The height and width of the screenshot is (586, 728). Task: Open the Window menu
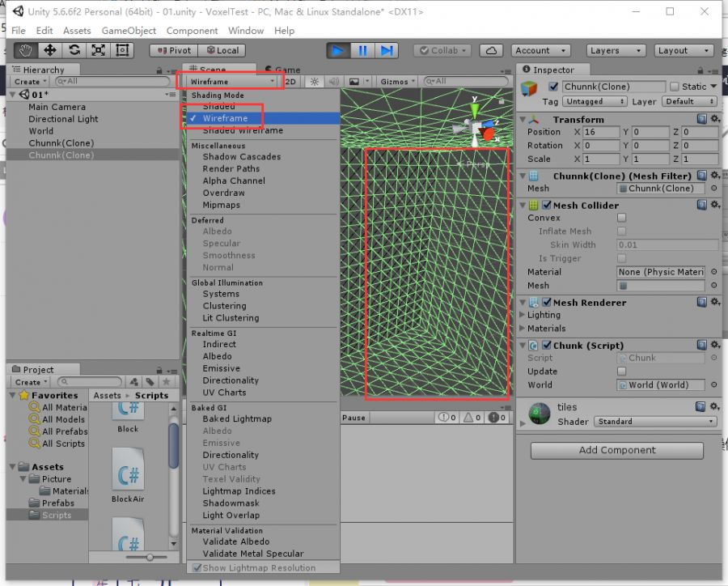point(246,31)
